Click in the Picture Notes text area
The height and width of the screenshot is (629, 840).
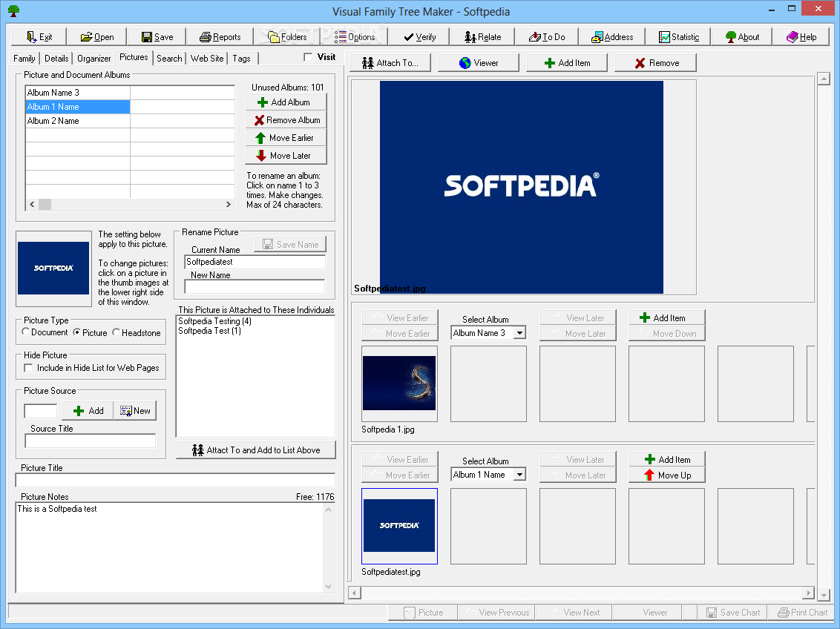tap(171, 547)
